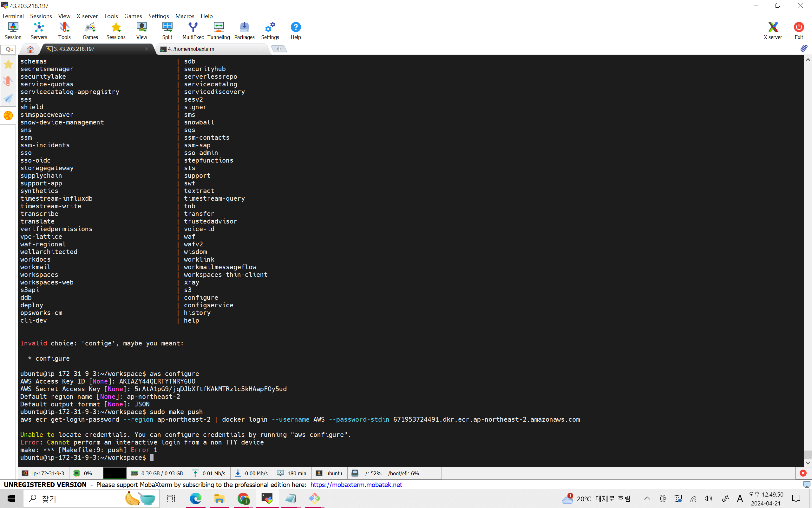Open the Help menu in menu bar
This screenshot has width=812, height=508.
(207, 16)
